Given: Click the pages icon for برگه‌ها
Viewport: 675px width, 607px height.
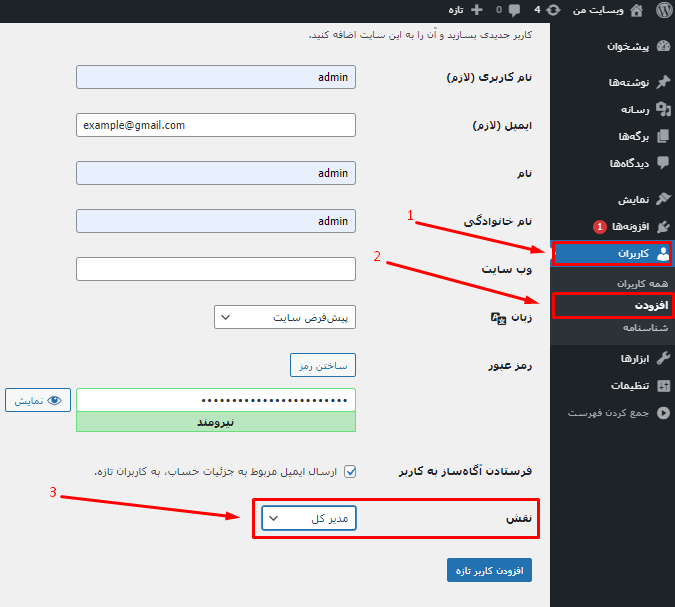Looking at the screenshot, I should pos(663,136).
